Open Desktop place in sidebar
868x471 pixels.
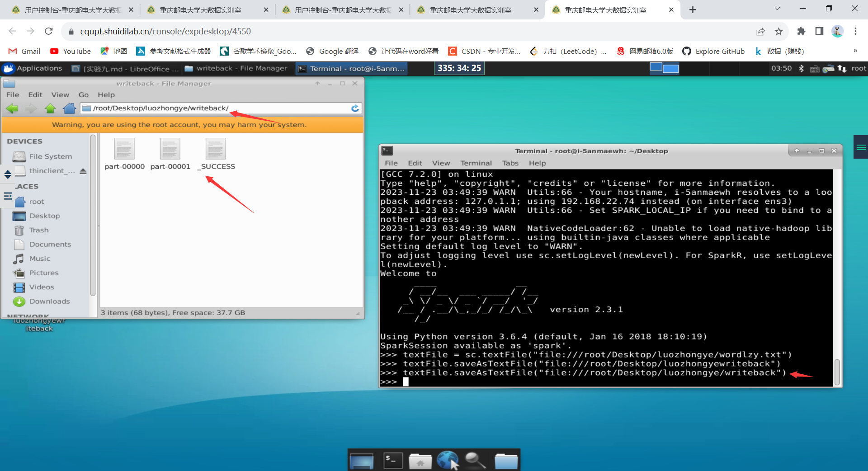tap(45, 216)
